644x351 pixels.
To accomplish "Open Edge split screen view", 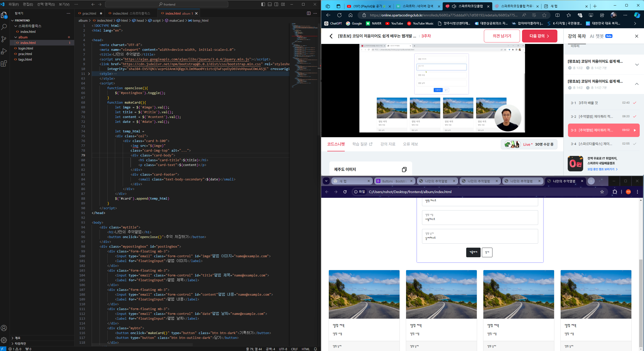I will (x=558, y=15).
